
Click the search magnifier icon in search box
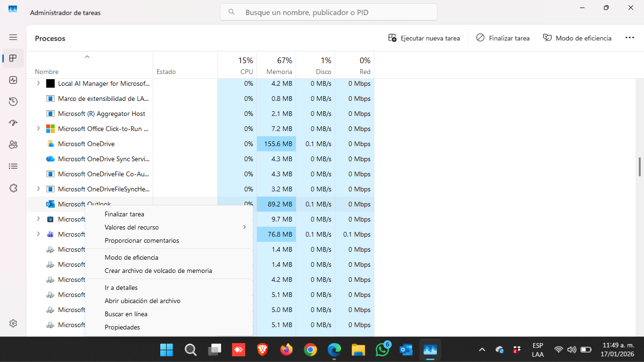[232, 12]
